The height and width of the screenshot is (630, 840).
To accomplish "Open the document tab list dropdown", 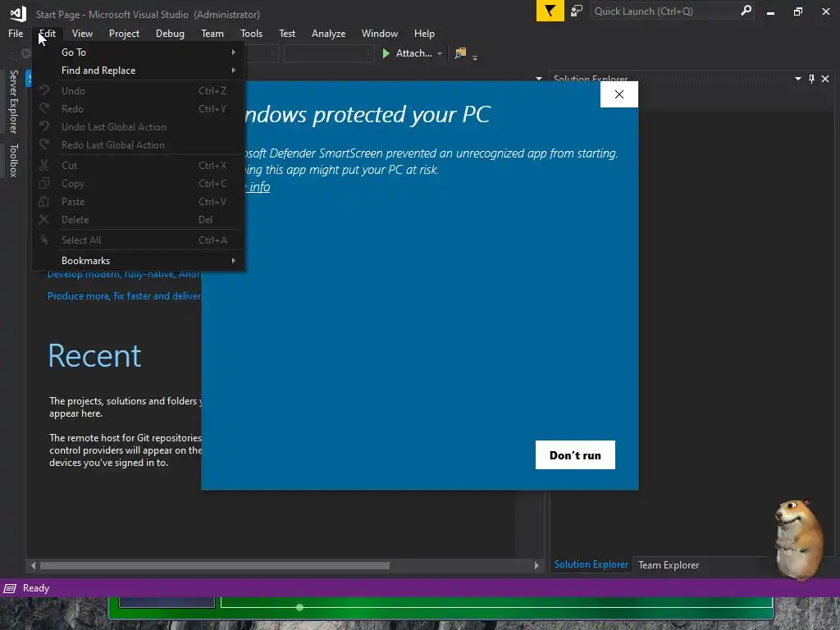I will [539, 79].
